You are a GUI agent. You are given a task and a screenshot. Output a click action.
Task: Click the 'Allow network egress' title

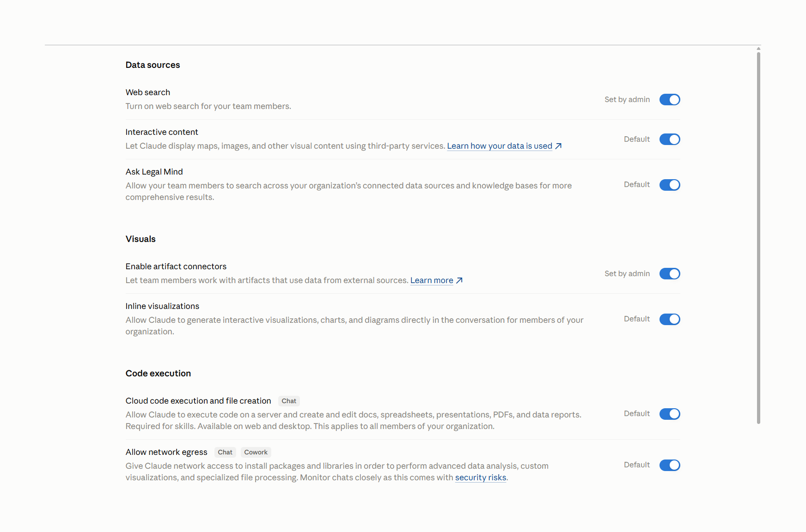166,452
